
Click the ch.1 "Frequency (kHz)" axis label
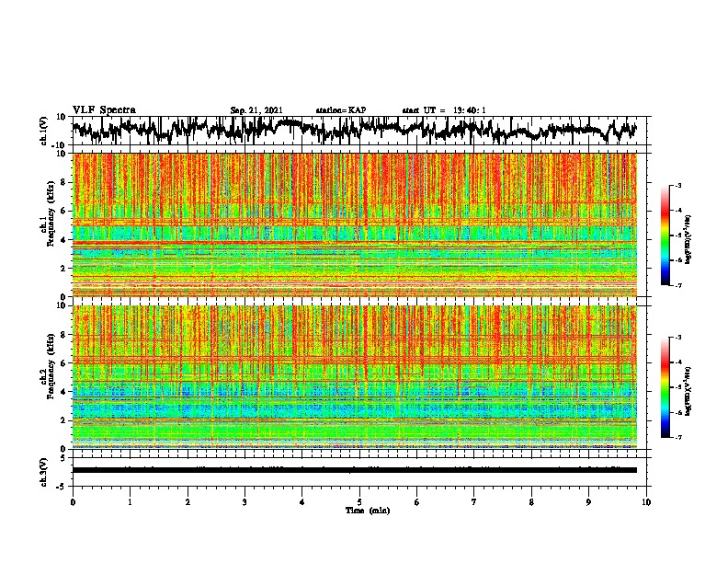[x=51, y=214]
